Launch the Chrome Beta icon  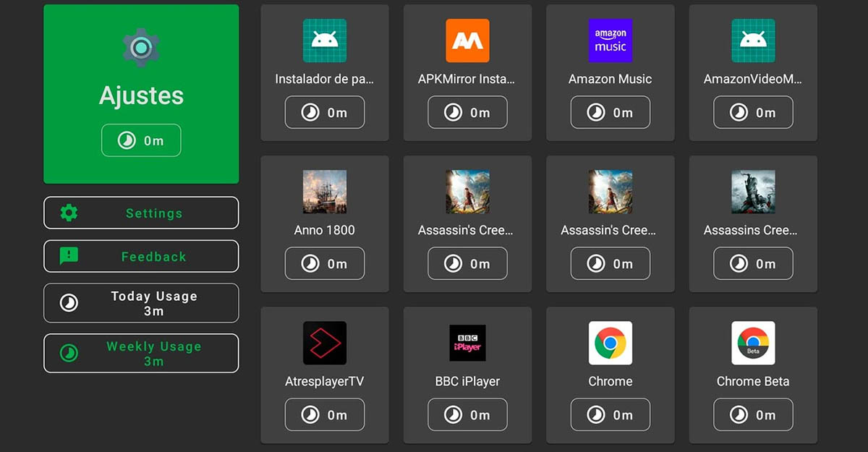[753, 343]
